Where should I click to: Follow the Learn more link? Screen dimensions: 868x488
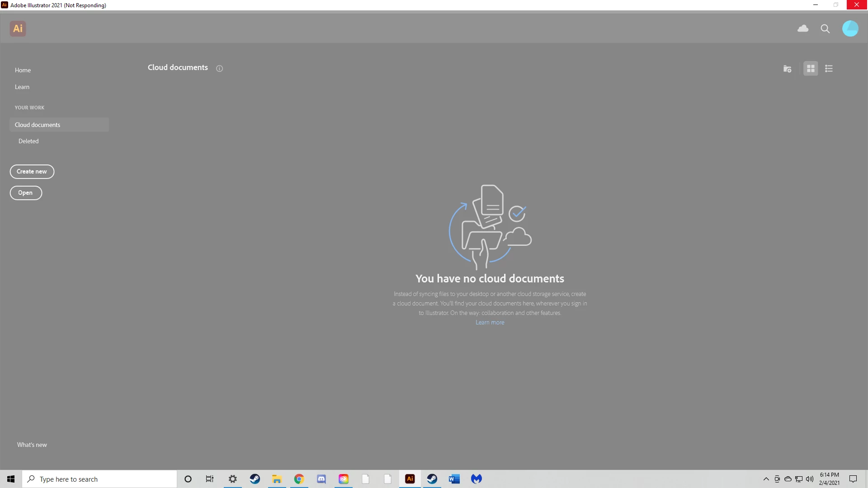pyautogui.click(x=490, y=322)
